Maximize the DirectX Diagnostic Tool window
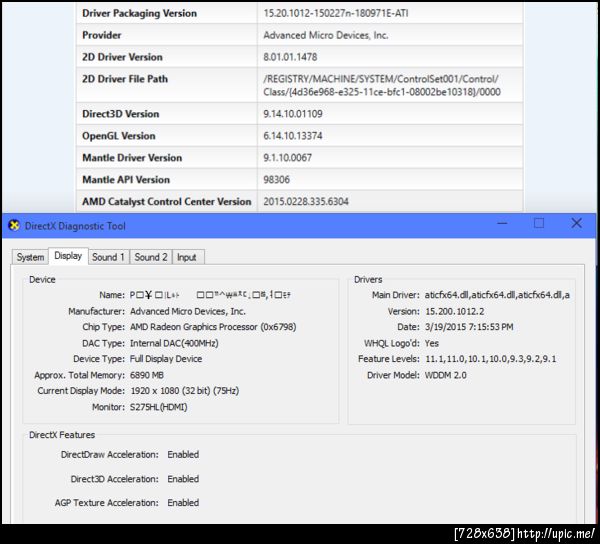Viewport: 600px width, 544px height. (x=539, y=223)
